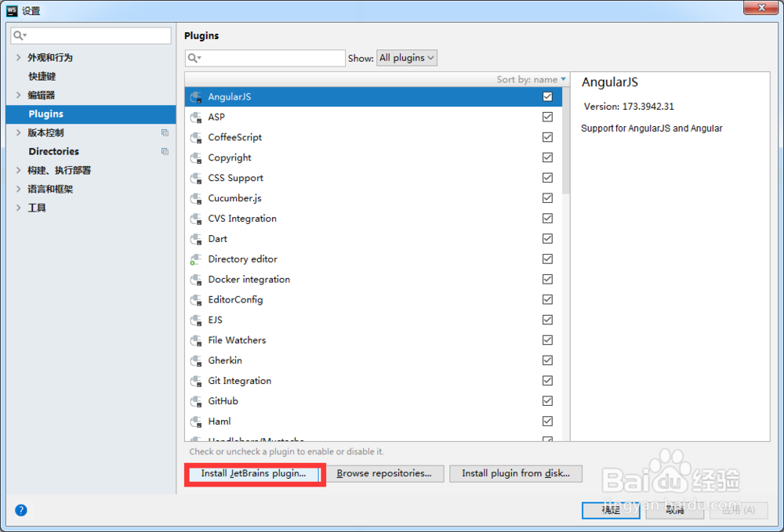Screen dimensions: 784x532
Task: Click the CSS Support plugin icon
Action: (196, 179)
